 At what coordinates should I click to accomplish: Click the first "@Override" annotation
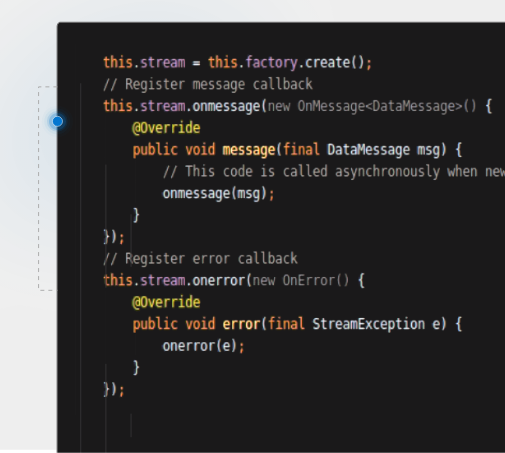[166, 128]
